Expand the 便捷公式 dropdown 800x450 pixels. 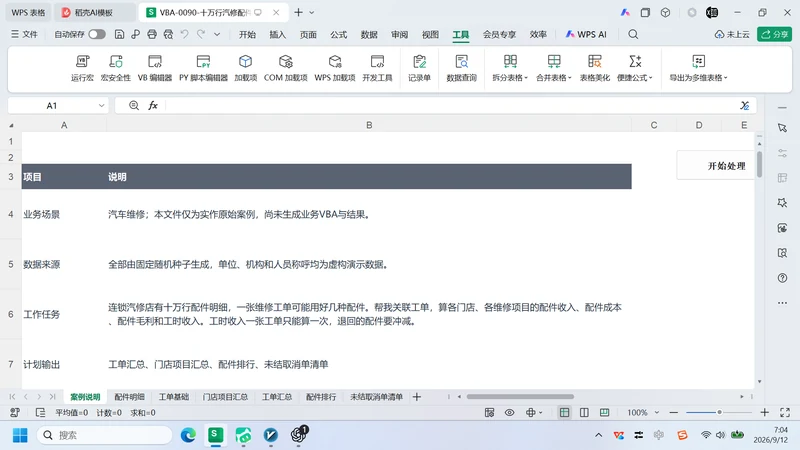tap(635, 78)
